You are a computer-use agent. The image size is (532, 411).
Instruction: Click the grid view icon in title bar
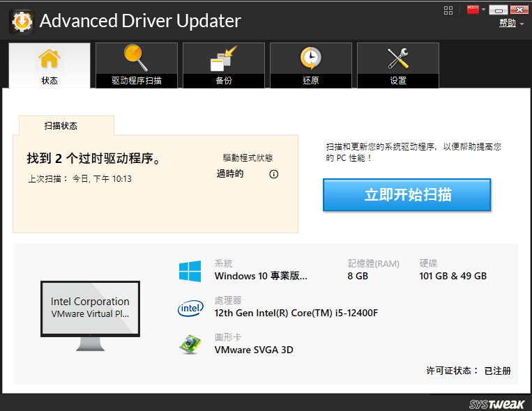pyautogui.click(x=448, y=10)
